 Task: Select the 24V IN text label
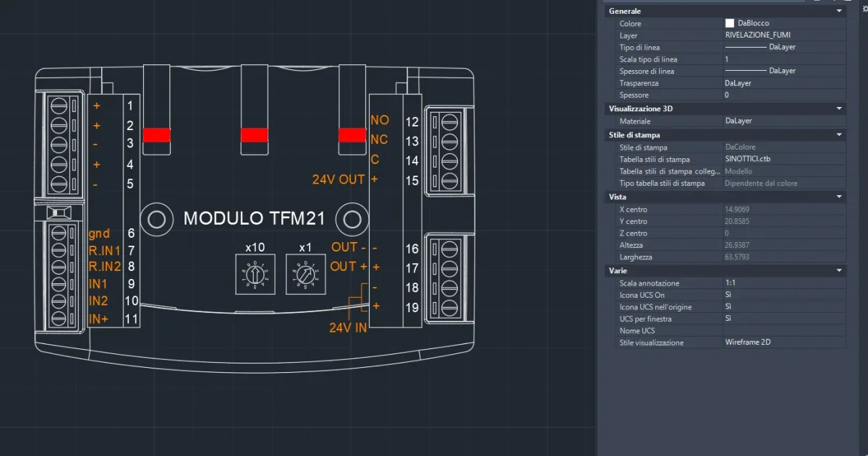348,327
